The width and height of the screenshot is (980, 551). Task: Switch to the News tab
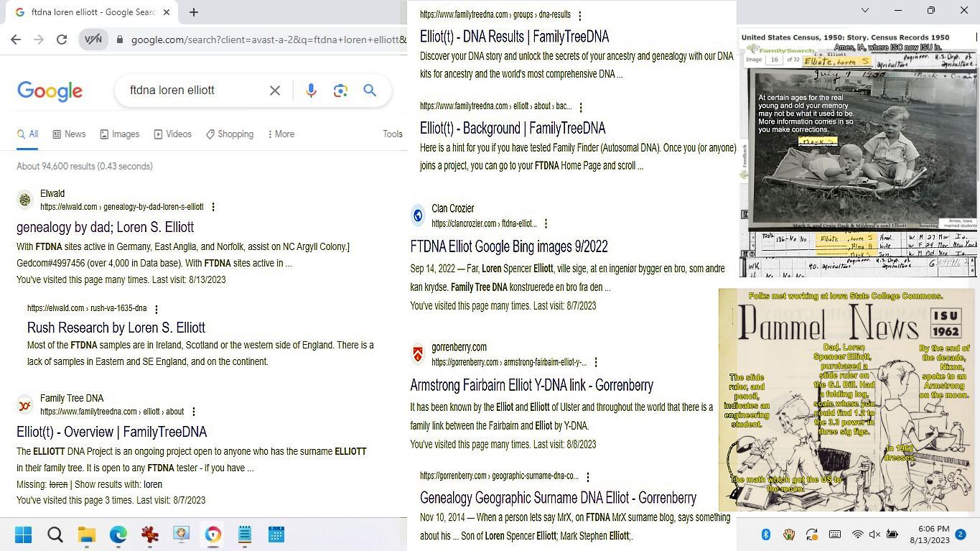click(x=69, y=134)
